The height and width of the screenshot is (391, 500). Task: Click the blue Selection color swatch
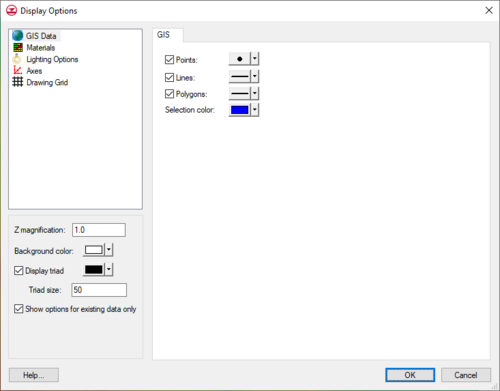point(240,109)
